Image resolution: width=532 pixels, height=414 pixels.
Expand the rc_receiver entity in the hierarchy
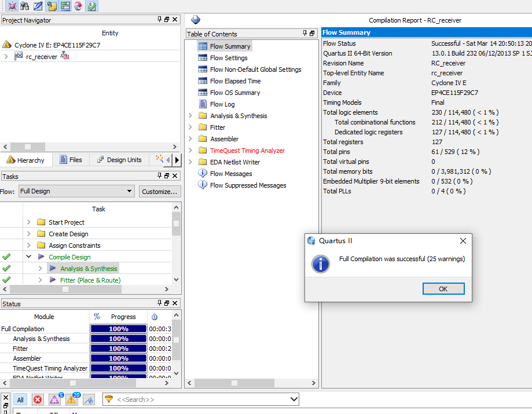tap(6, 56)
